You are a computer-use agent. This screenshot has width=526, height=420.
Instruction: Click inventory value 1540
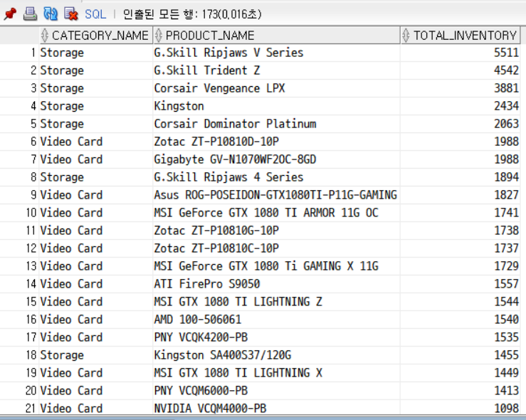pyautogui.click(x=506, y=320)
